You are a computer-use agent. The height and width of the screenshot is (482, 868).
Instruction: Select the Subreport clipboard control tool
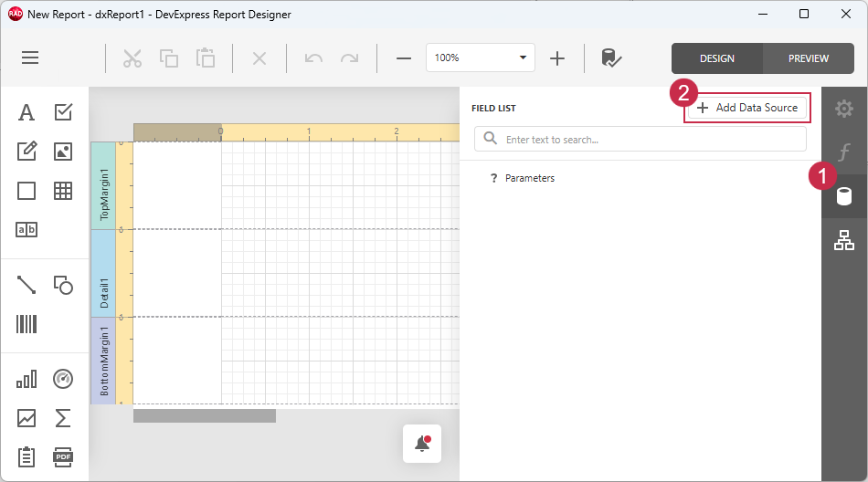click(x=26, y=457)
